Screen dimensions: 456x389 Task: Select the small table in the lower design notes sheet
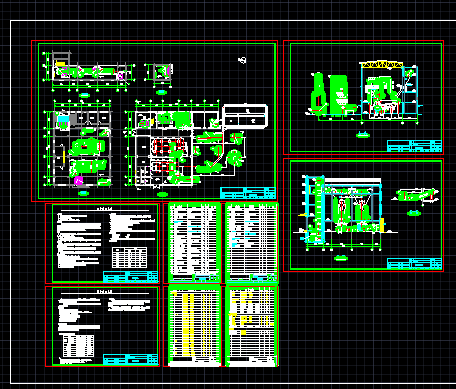tap(78, 346)
